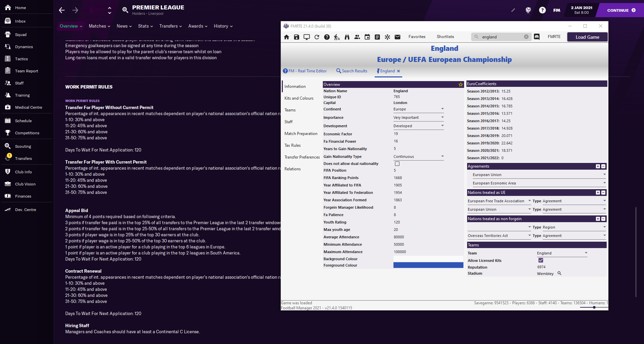
Task: Click the Foreground Colour blue swatch
Action: [428, 265]
